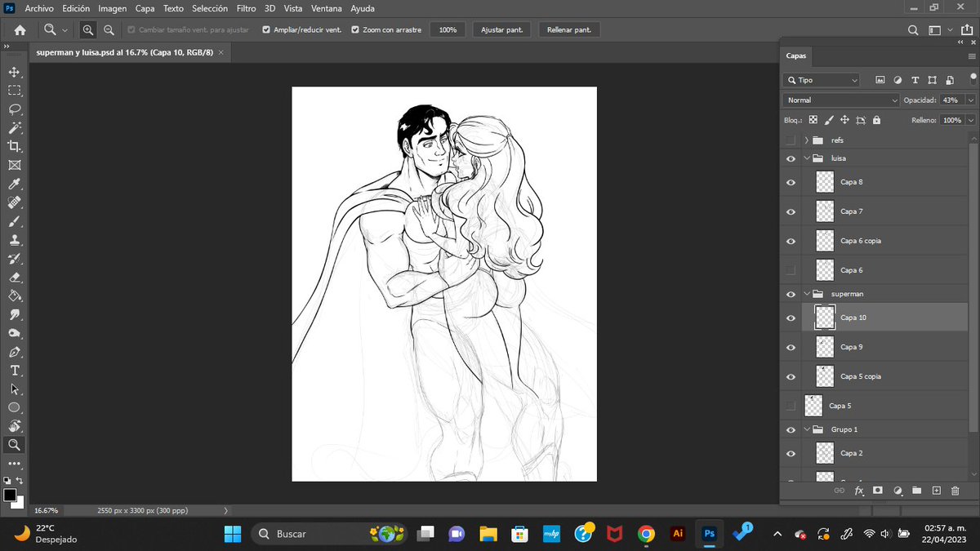Create a new group folder
The height and width of the screenshot is (551, 980).
[x=916, y=491]
